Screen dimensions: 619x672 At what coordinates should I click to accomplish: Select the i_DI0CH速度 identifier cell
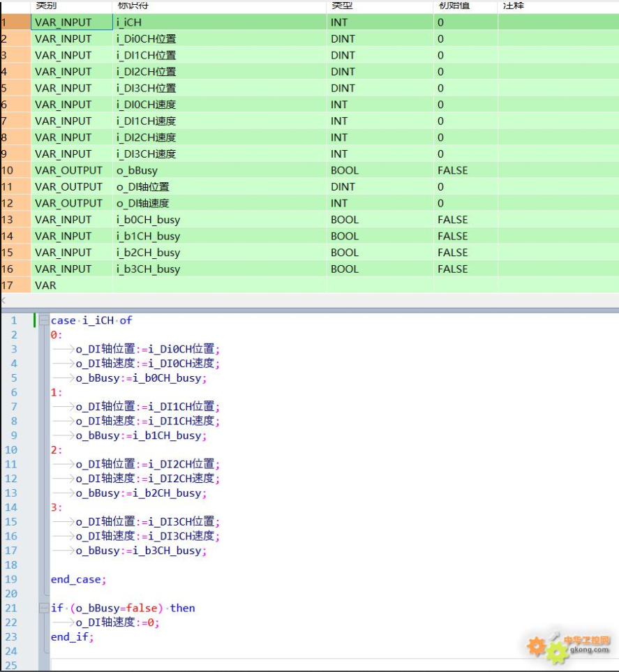click(220, 105)
